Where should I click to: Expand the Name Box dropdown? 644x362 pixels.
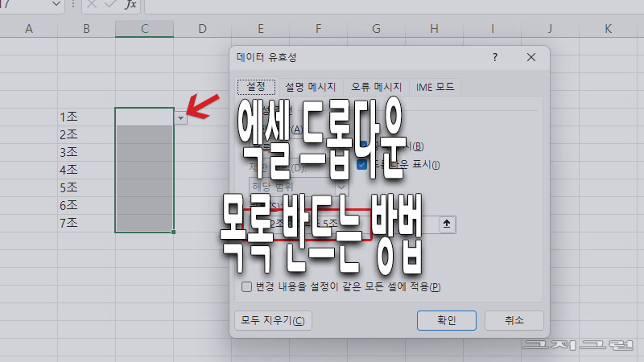coord(56,4)
